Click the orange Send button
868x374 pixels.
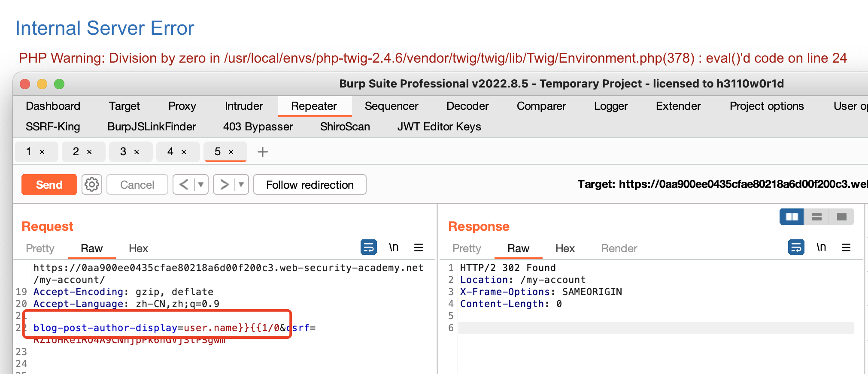coord(49,184)
